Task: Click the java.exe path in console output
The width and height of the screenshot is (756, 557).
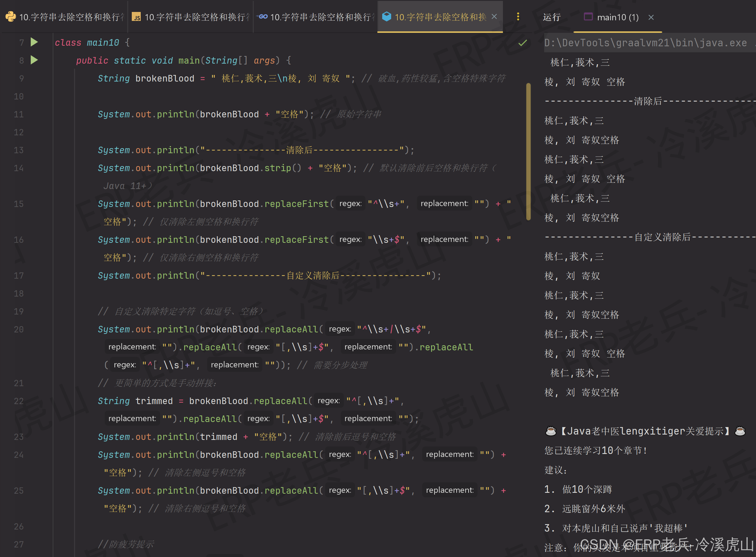Action: [x=646, y=43]
